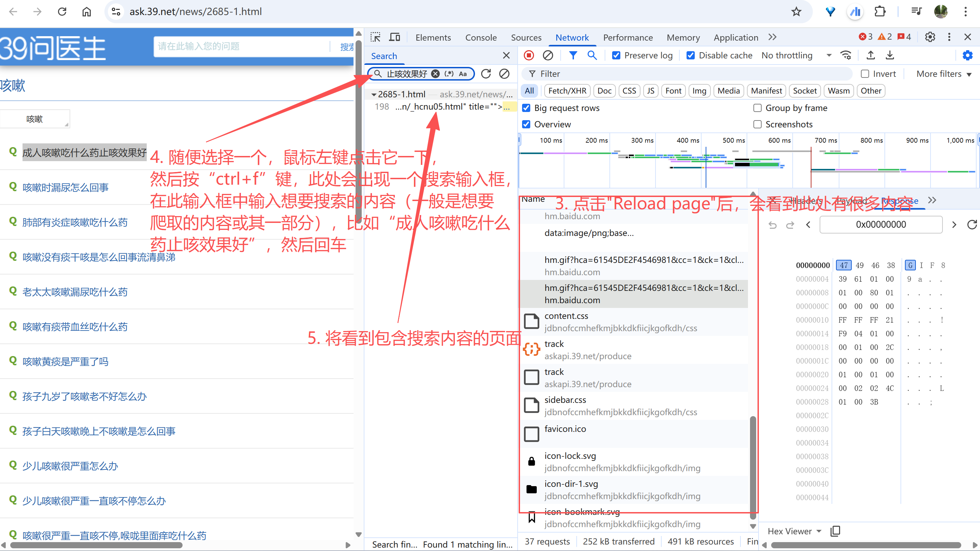Open the inspect element picker tool
The height and width of the screenshot is (551, 980).
click(x=375, y=37)
